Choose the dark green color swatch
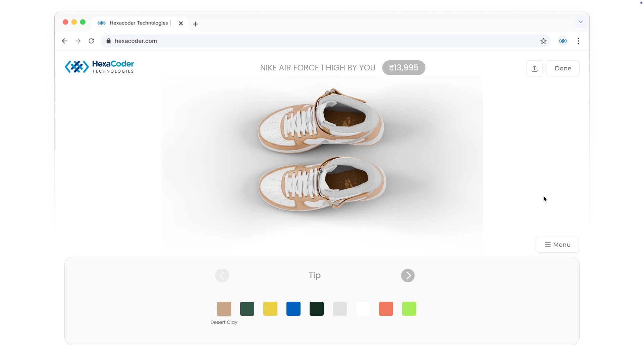Viewport: 644px width, 362px height. pyautogui.click(x=247, y=309)
